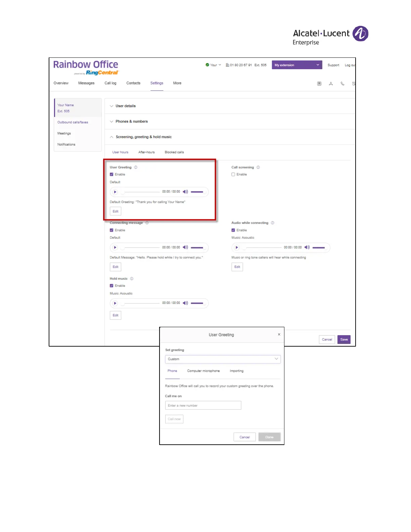Image resolution: width=411 pixels, height=532 pixels.
Task: Open the Messages tab
Action: [86, 83]
